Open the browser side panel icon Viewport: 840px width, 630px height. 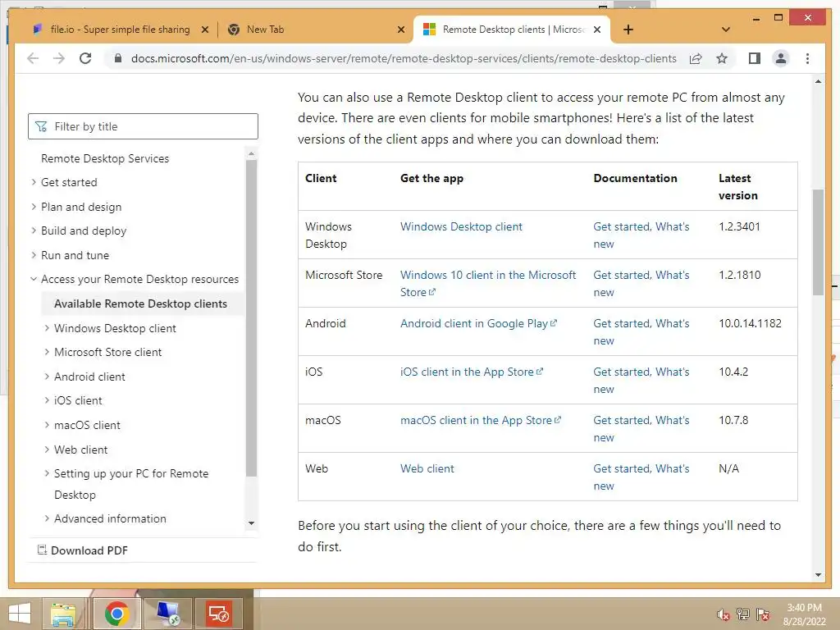(x=755, y=58)
